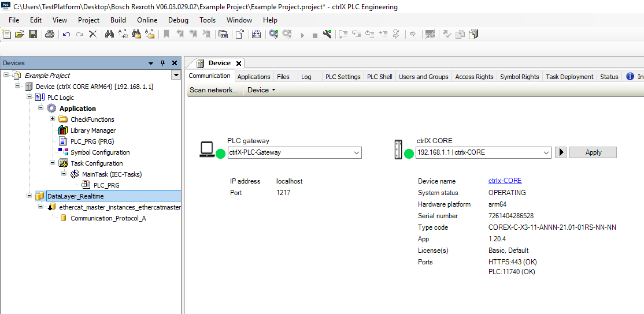
Task: Expand the CheckFunctions folder node
Action: [x=53, y=119]
